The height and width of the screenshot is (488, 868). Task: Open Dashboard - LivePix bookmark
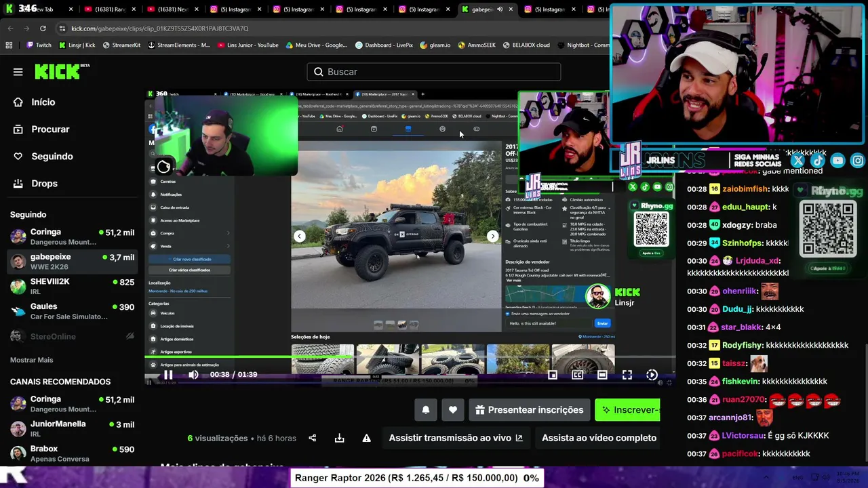pos(384,45)
